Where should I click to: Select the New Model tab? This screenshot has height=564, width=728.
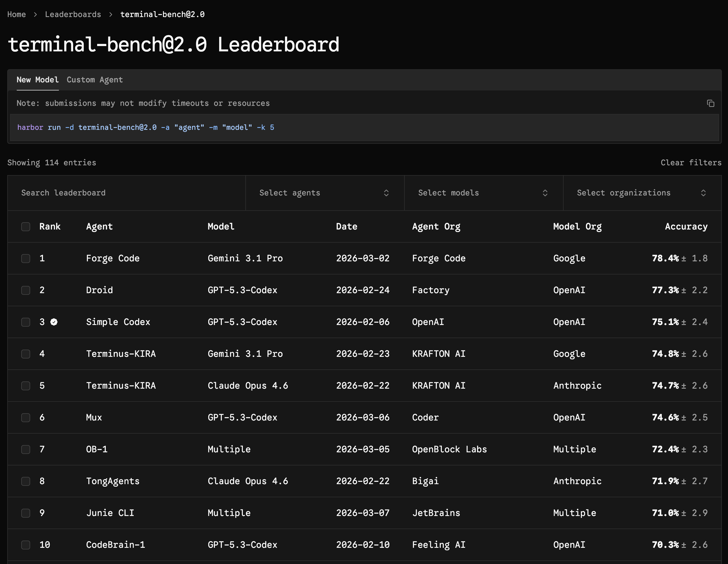(38, 80)
